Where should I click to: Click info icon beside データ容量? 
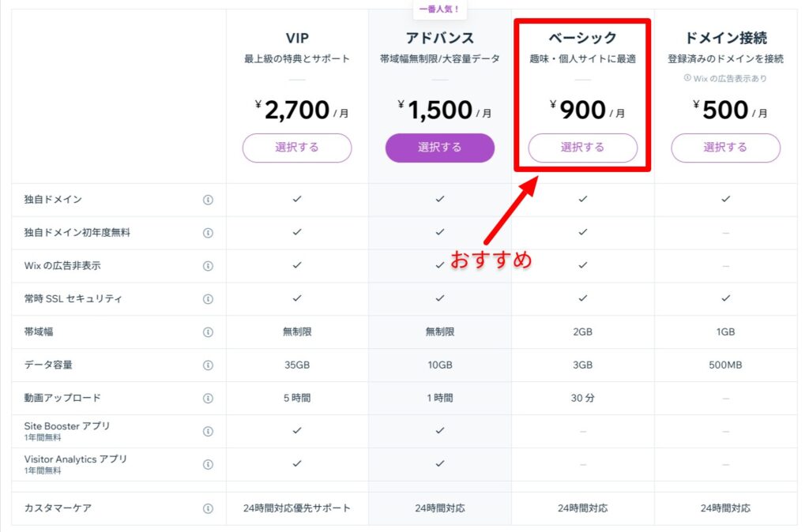coord(208,365)
